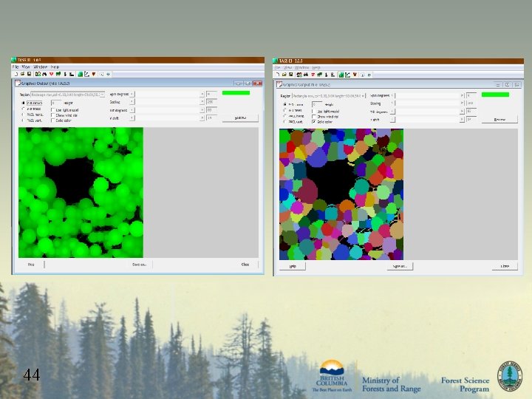The height and width of the screenshot is (399, 532).
Task: Open Help menu in left TASS window
Action: pos(55,66)
